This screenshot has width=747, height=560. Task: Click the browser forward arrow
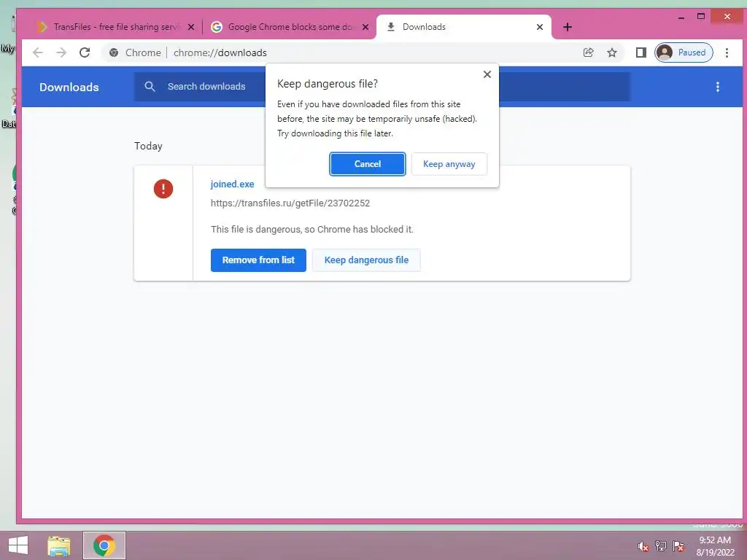tap(61, 52)
